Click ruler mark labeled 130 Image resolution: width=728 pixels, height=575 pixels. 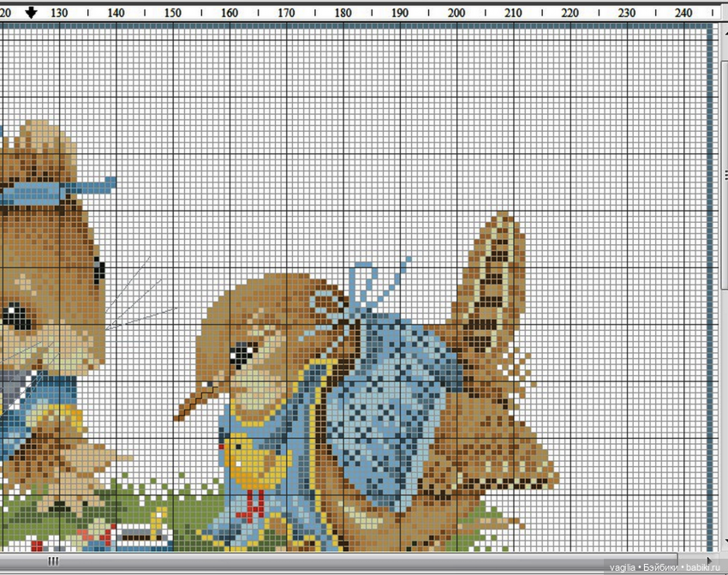[60, 13]
